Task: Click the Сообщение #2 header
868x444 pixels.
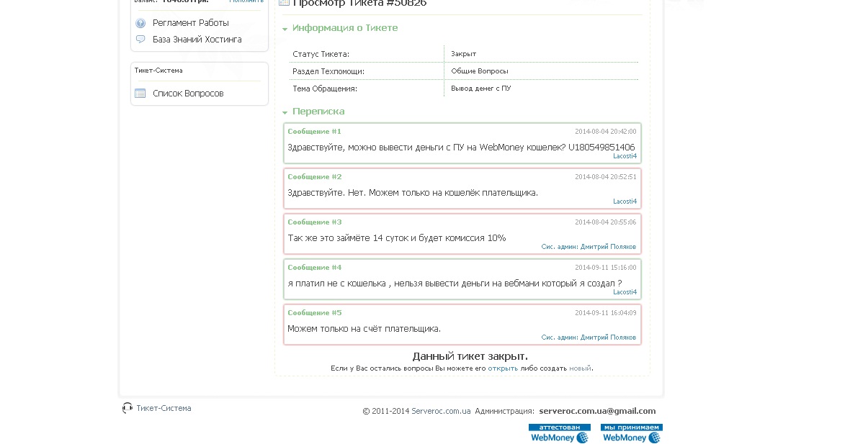Action: point(314,177)
